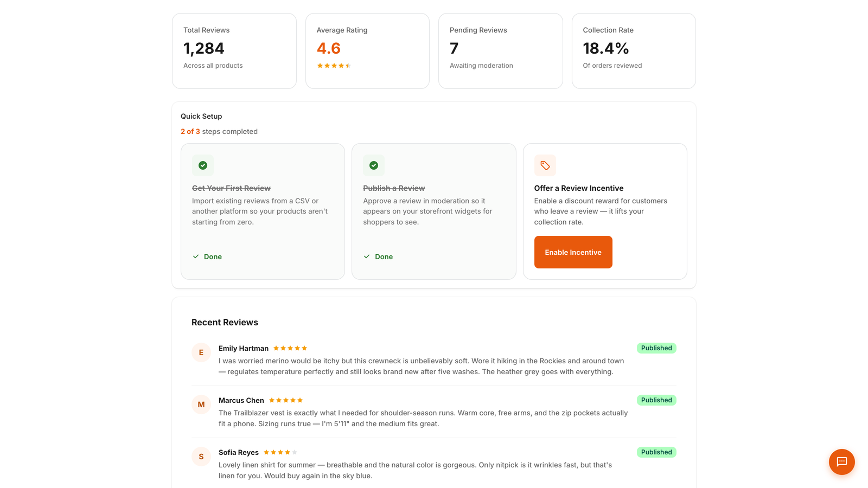Click green checkmark icon on Publish a Review
Viewport: 868px width, 488px height.
click(374, 165)
